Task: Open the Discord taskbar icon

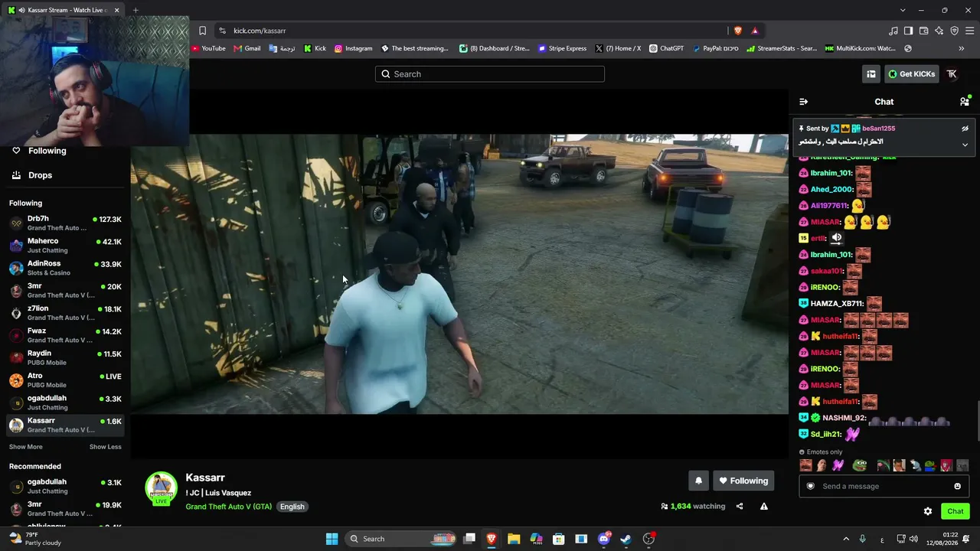Action: pos(604,539)
